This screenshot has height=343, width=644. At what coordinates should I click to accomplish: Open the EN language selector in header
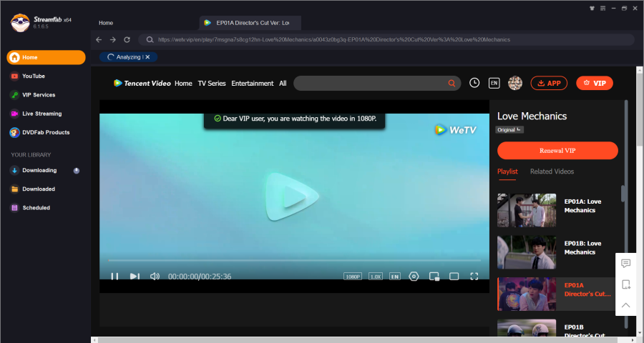tap(494, 83)
